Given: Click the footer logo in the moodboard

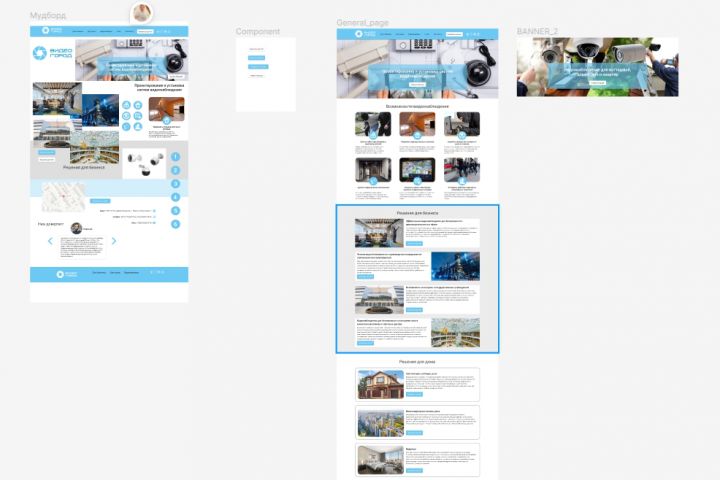Looking at the screenshot, I should pos(67,274).
